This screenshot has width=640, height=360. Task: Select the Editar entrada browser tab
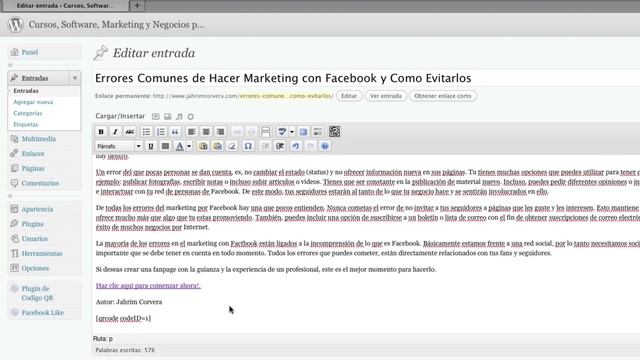65,5
